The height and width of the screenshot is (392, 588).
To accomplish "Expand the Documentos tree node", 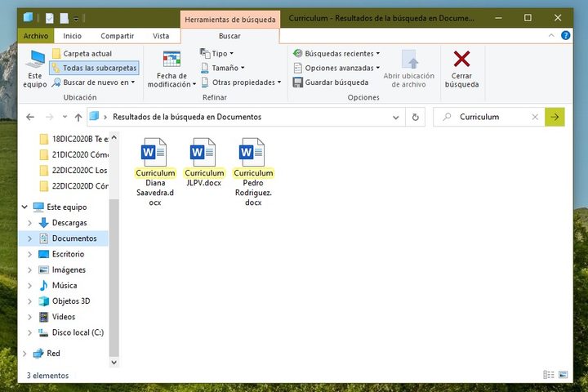I will click(x=29, y=238).
